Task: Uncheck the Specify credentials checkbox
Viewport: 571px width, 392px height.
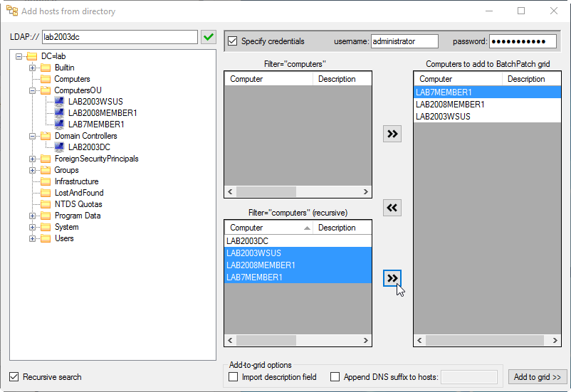Action: 232,41
